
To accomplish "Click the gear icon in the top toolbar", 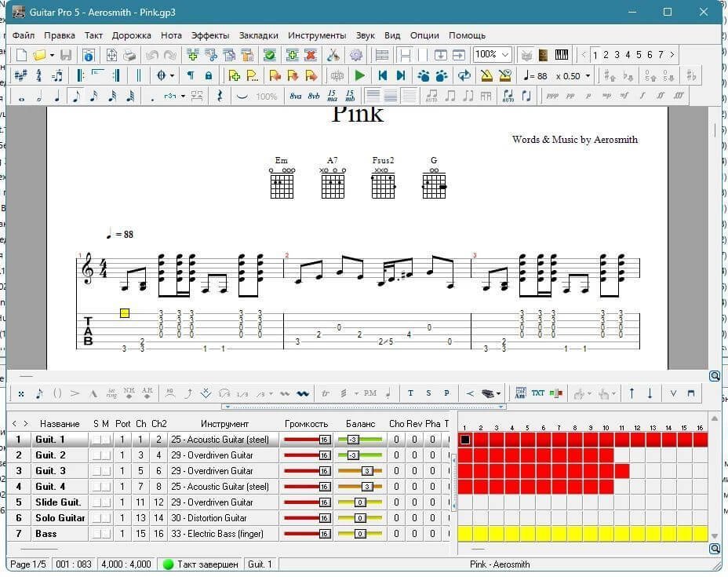I will pos(356,55).
